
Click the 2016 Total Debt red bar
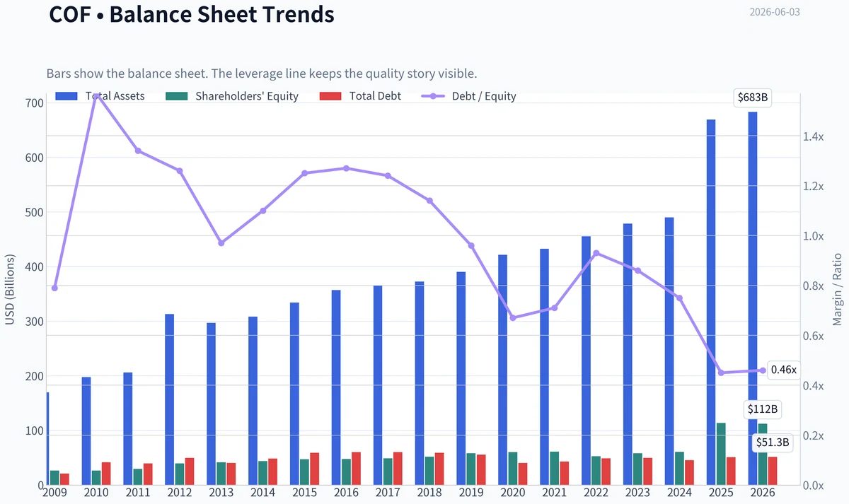(357, 469)
